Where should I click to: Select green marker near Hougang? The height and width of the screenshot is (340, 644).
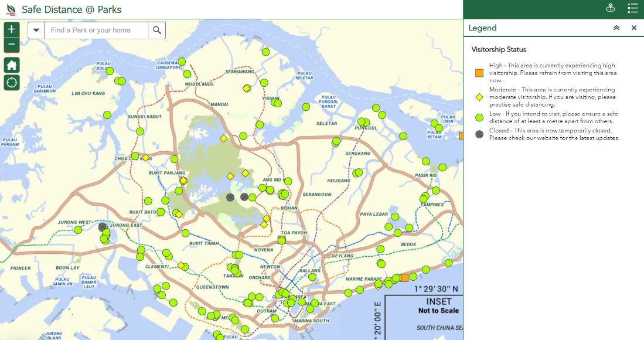coord(359,172)
